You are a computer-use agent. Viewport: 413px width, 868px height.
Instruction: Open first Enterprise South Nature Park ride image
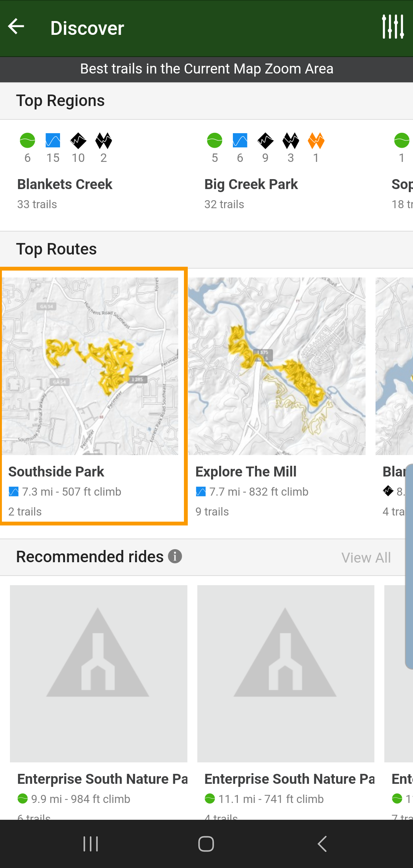[99, 674]
